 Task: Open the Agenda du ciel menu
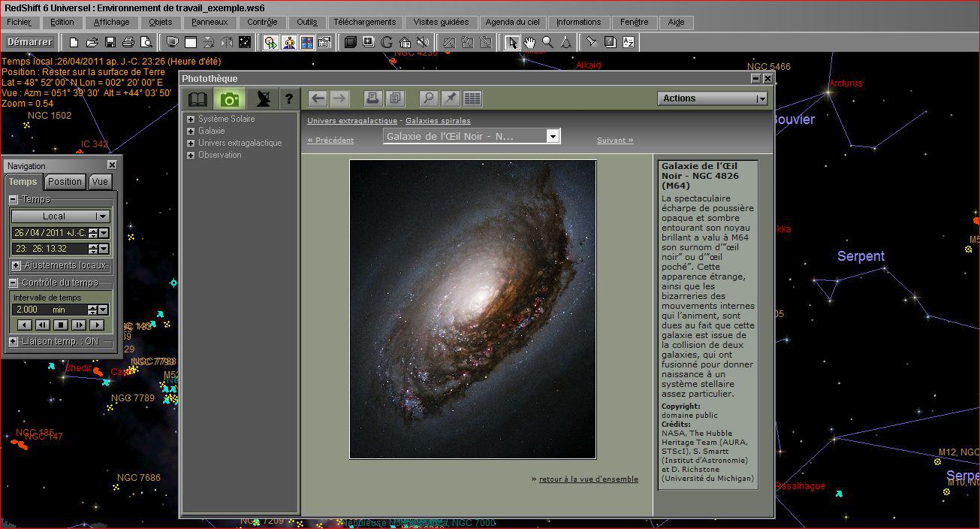[x=513, y=23]
